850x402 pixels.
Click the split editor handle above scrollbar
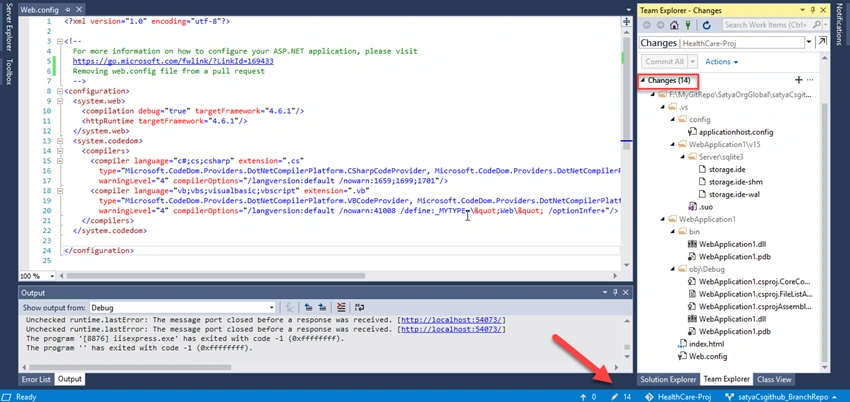626,22
